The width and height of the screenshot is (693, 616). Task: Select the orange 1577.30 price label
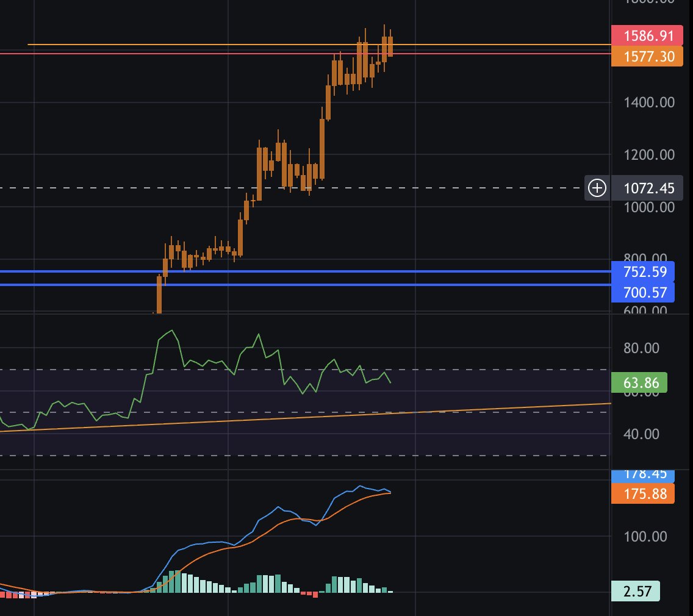(x=647, y=57)
